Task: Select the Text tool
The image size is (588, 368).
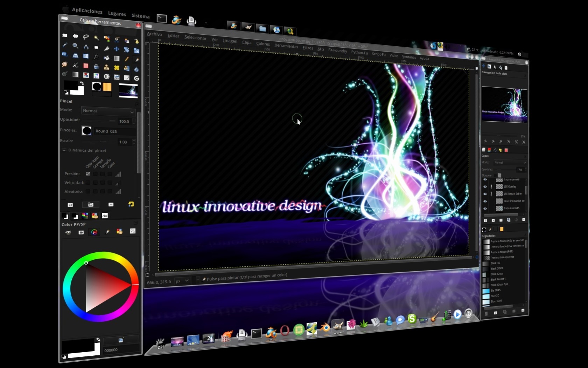Action: click(x=96, y=57)
